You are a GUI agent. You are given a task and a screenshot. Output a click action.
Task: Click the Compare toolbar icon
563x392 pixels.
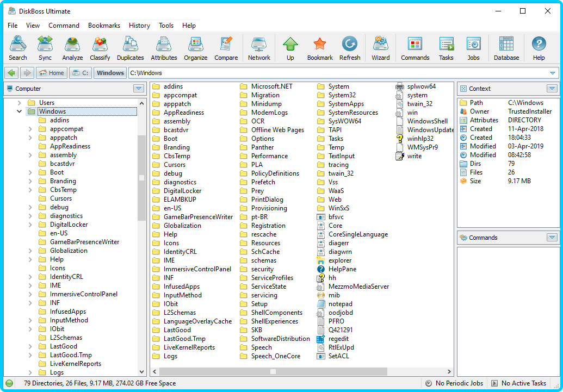click(226, 48)
